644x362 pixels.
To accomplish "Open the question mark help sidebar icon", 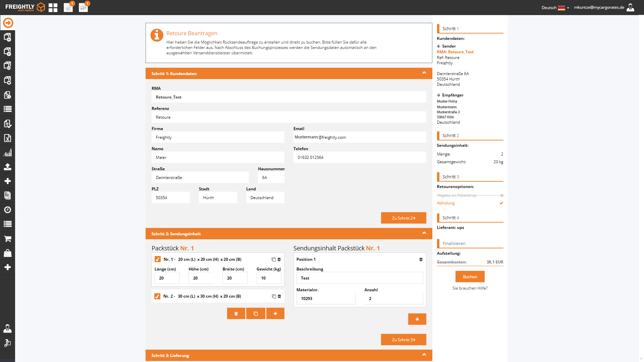I will 7,343.
